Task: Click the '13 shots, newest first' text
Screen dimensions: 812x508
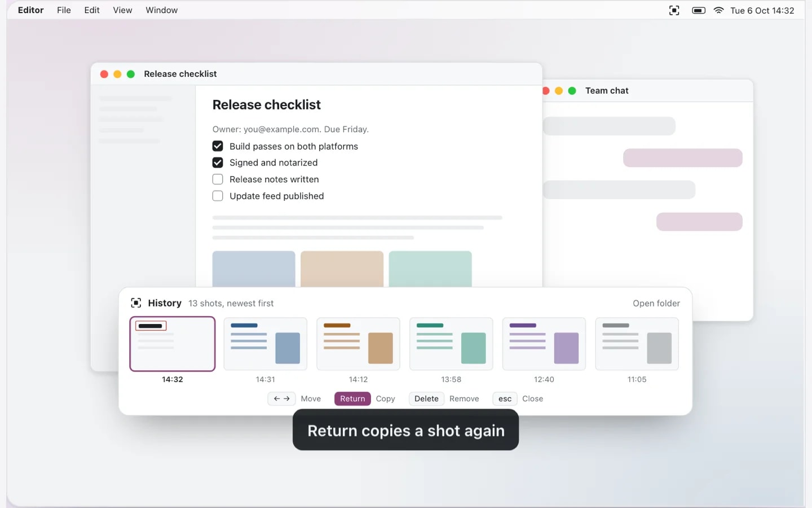Action: (x=231, y=303)
